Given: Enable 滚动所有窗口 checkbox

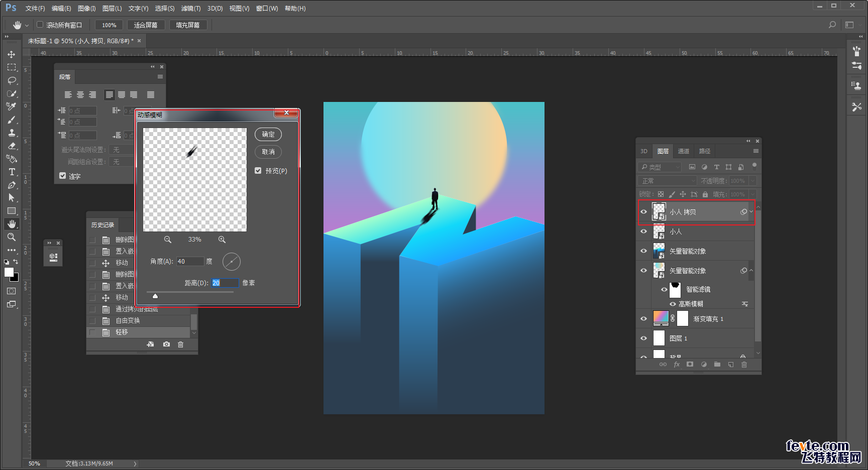Looking at the screenshot, I should (40, 25).
